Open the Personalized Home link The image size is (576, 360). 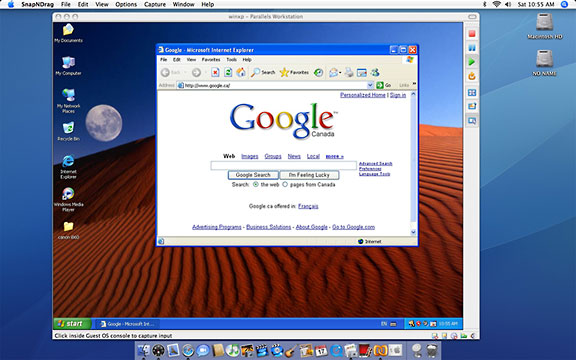[363, 95]
